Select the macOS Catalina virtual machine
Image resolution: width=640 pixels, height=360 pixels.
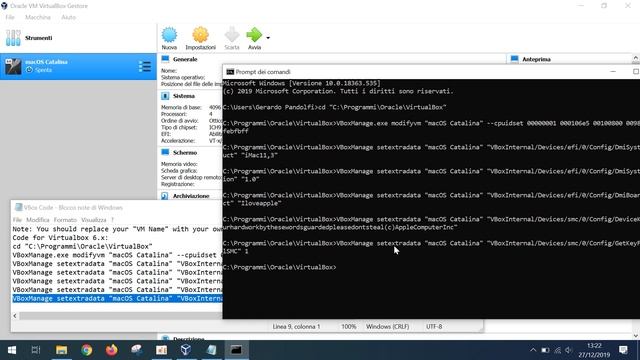[x=78, y=66]
